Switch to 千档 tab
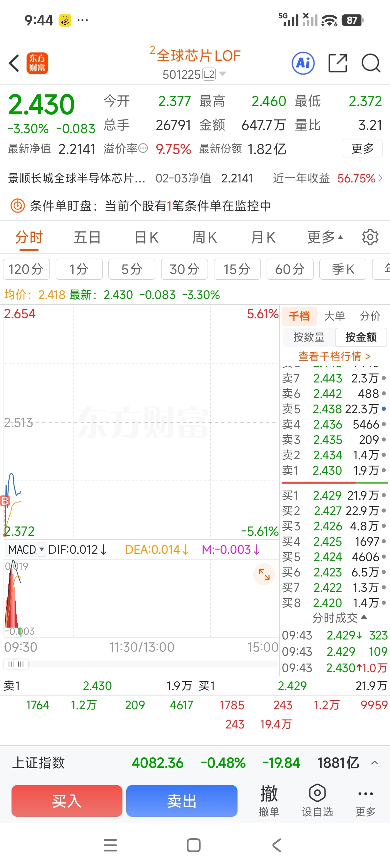The width and height of the screenshot is (390, 868). point(299,316)
